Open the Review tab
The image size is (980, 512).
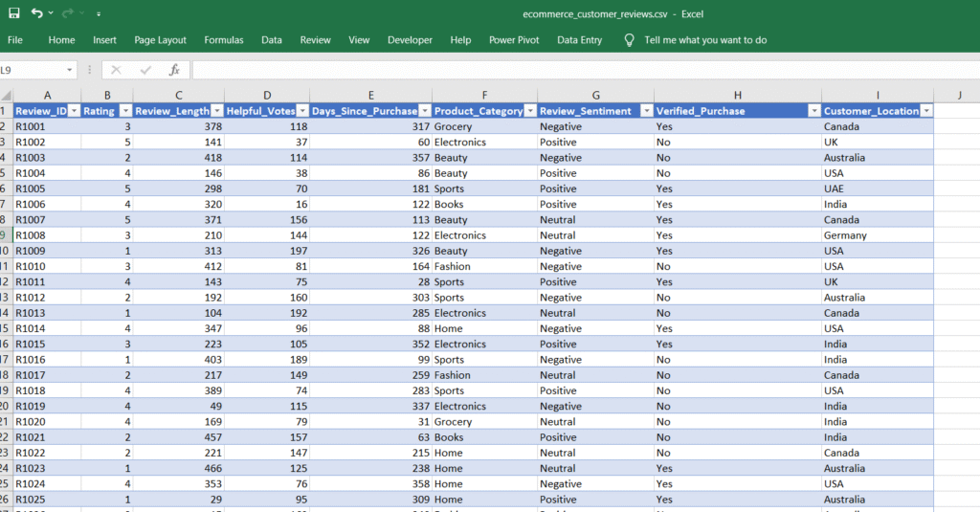315,40
